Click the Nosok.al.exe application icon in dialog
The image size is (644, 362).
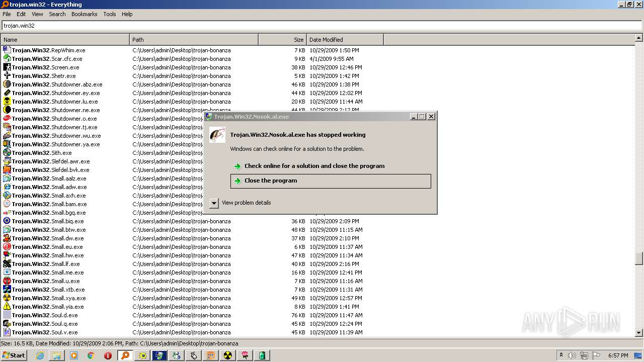217,135
